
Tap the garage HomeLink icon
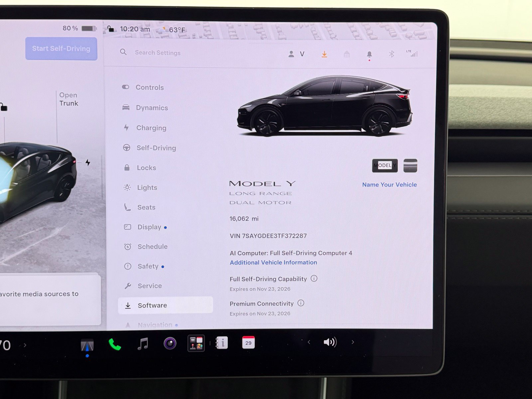point(346,54)
